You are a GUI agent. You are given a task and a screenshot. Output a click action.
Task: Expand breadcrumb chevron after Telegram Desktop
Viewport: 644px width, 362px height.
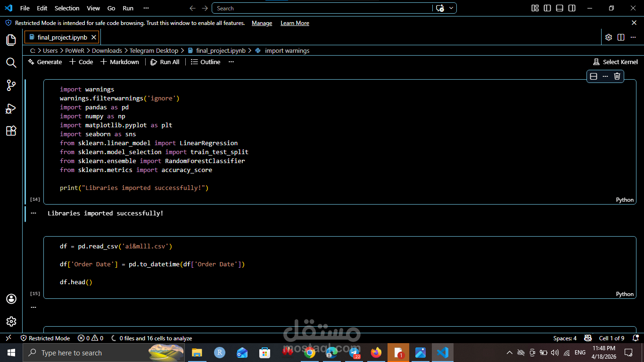pos(182,50)
